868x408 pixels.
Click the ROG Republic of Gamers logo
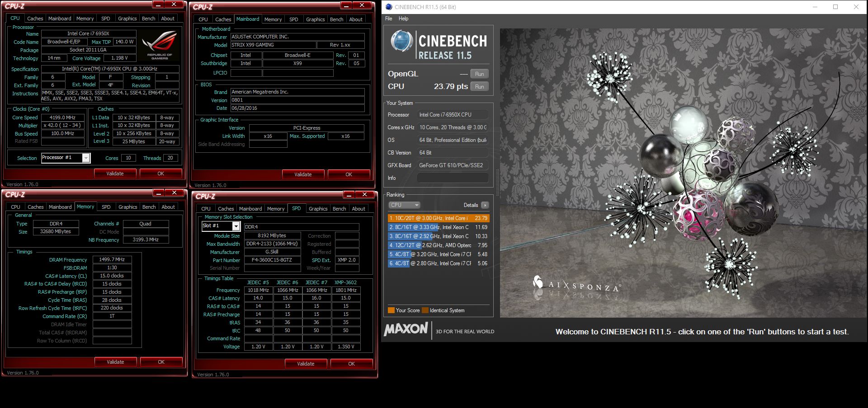[160, 46]
